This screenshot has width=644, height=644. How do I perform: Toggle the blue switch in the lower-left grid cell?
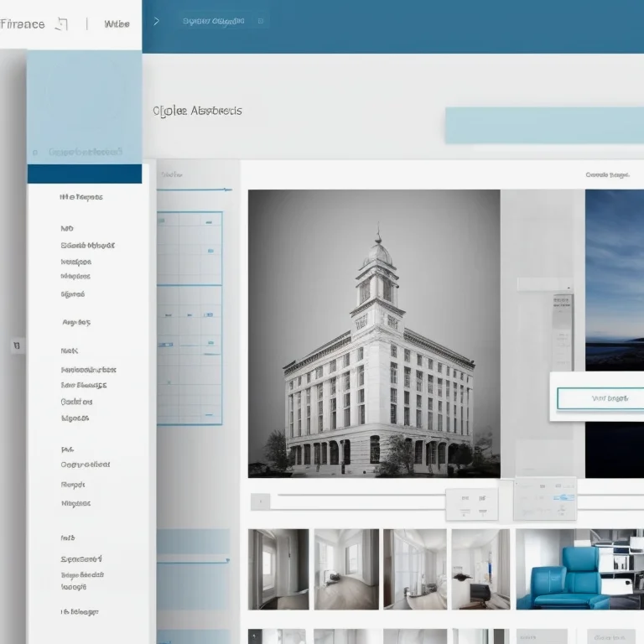[x=165, y=345]
